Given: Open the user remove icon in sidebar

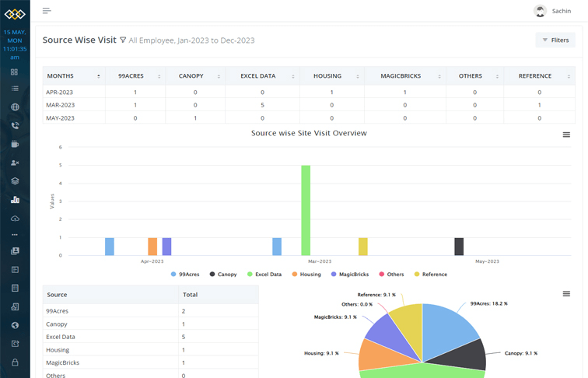Looking at the screenshot, I should pos(15,163).
